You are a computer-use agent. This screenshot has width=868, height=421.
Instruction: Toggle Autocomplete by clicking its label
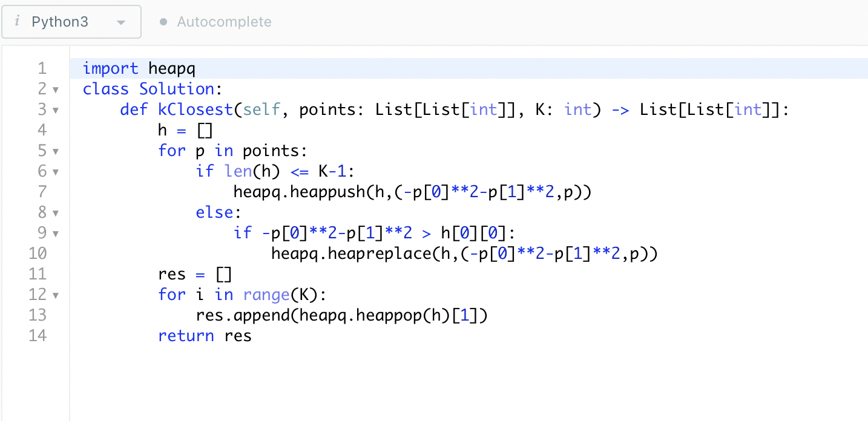pos(223,21)
